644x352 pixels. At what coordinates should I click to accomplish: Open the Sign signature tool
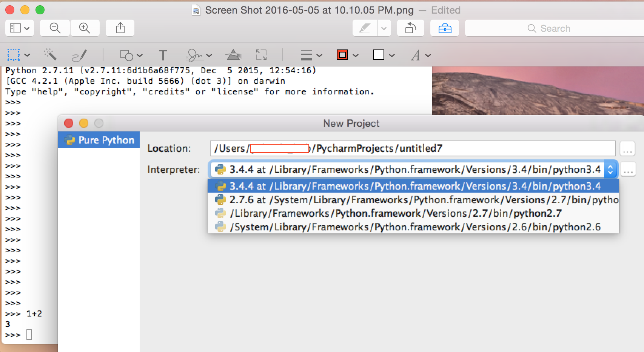pyautogui.click(x=194, y=55)
